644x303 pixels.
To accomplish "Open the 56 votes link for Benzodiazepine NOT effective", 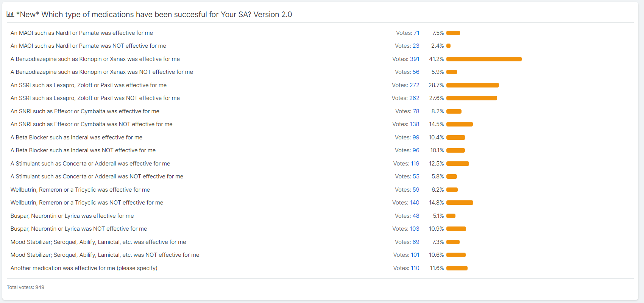I will 416,72.
